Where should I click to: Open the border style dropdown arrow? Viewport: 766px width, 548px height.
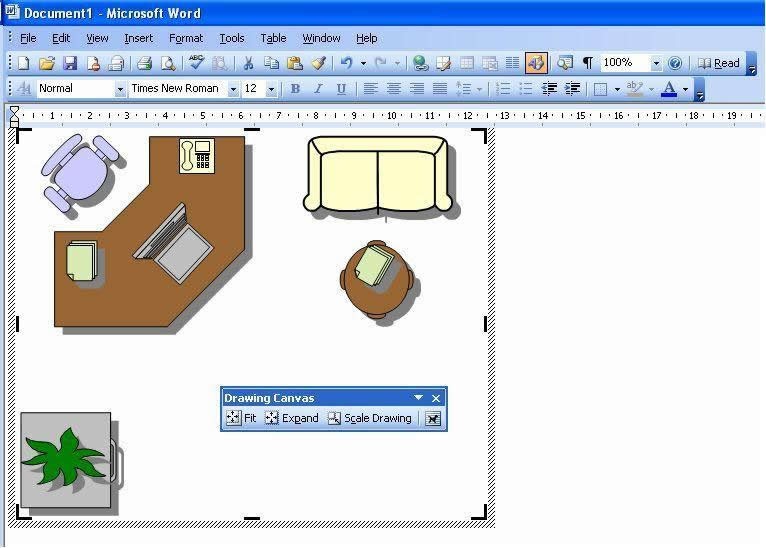[x=617, y=89]
